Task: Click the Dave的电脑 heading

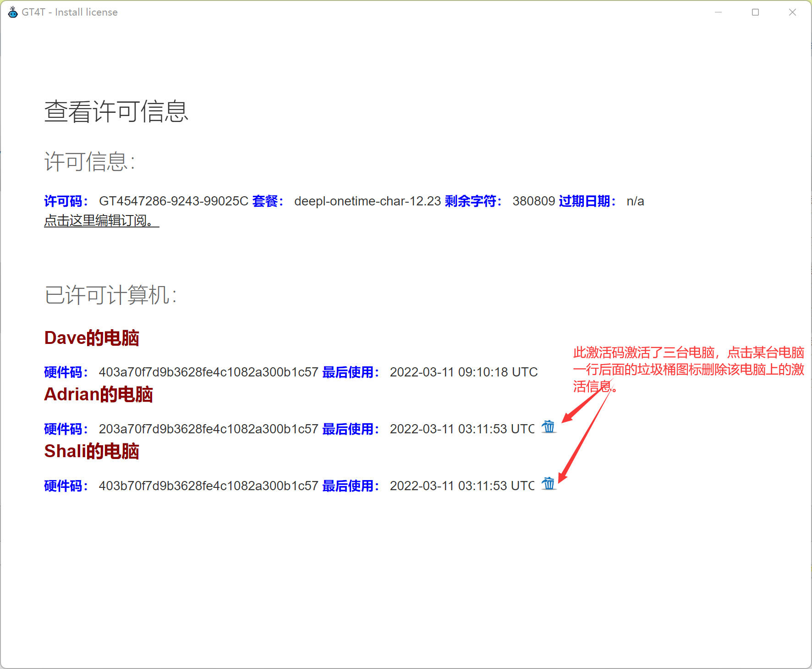Action: (x=92, y=338)
